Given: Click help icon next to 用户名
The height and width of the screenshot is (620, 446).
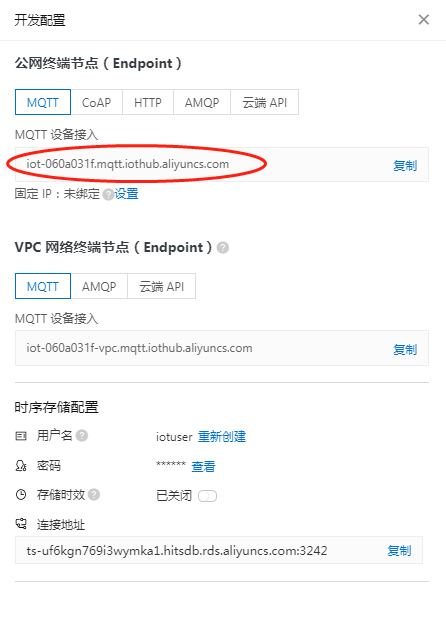Looking at the screenshot, I should tap(81, 435).
